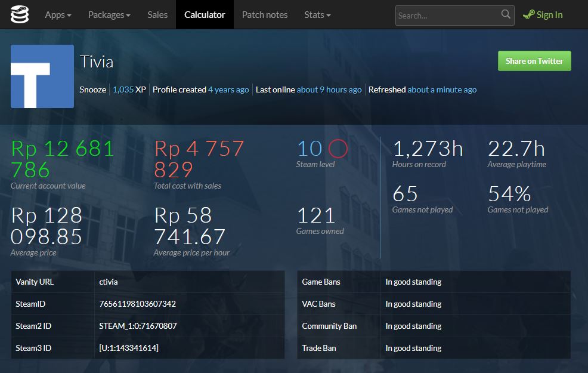Image resolution: width=588 pixels, height=373 pixels.
Task: Click the 1,035 XP link
Action: click(129, 90)
